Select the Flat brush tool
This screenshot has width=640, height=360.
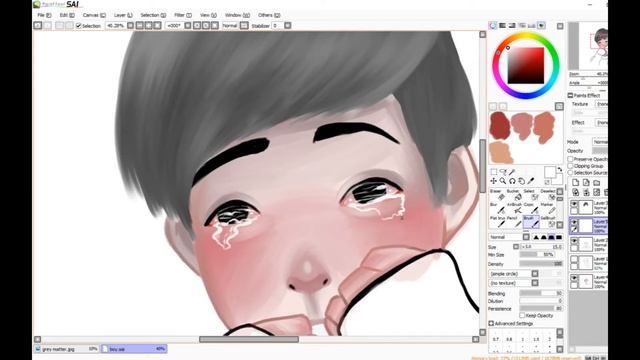[498, 222]
